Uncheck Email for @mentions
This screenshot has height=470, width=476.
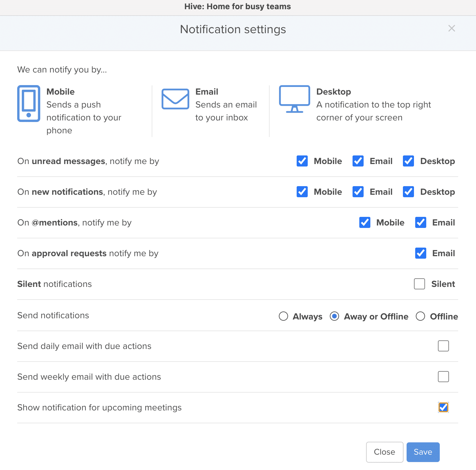420,223
